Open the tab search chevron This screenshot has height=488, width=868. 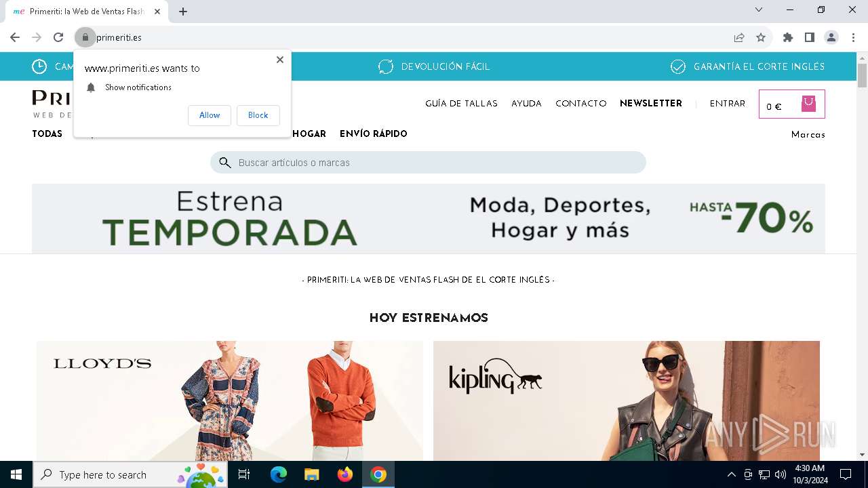point(759,9)
